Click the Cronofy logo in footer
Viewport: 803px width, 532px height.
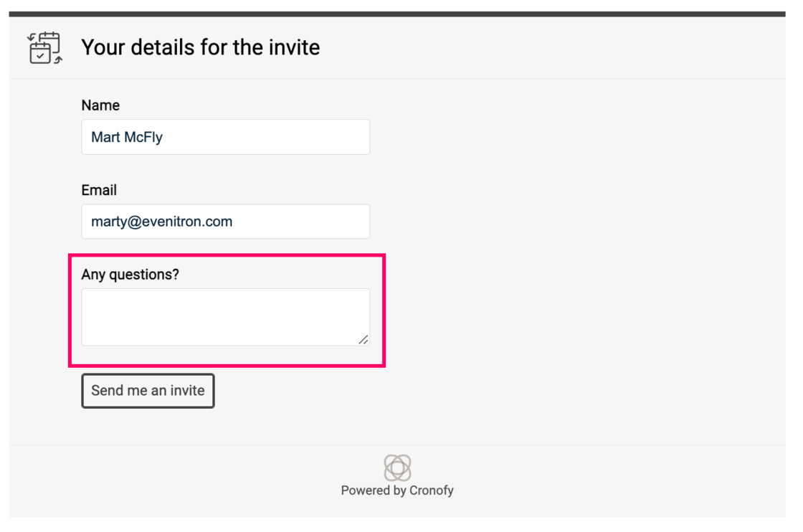[x=397, y=467]
